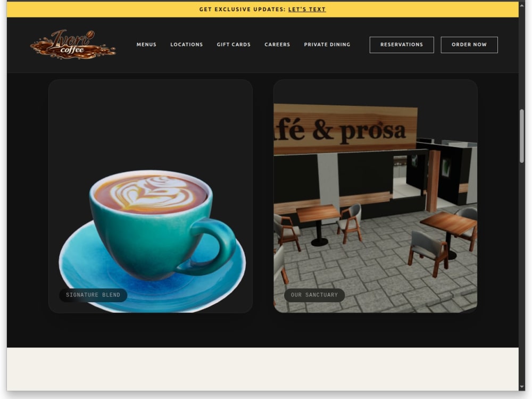Click the Ivori Coffee logo
Screen dimensions: 532x399
pos(73,45)
